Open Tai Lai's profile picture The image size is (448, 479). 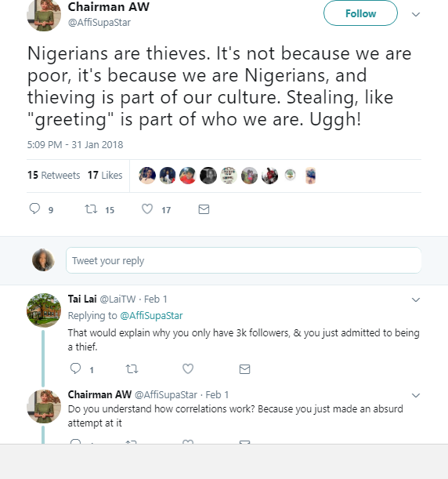(x=44, y=310)
